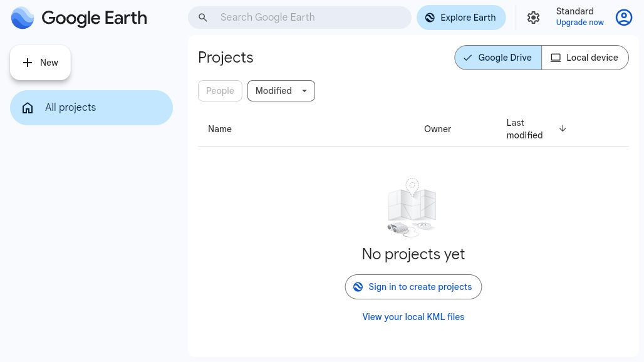Click the globe icon on Explore Earth button
644x362 pixels.
coord(430,18)
